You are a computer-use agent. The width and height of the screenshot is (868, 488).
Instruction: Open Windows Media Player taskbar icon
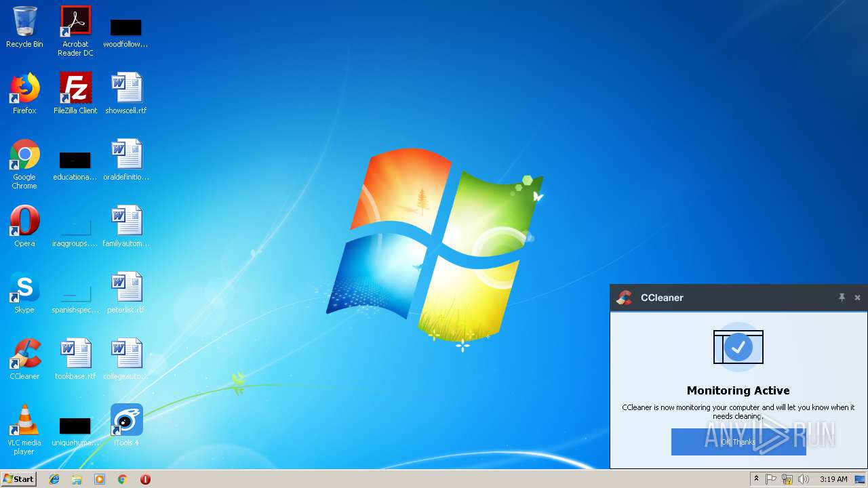pyautogui.click(x=100, y=479)
